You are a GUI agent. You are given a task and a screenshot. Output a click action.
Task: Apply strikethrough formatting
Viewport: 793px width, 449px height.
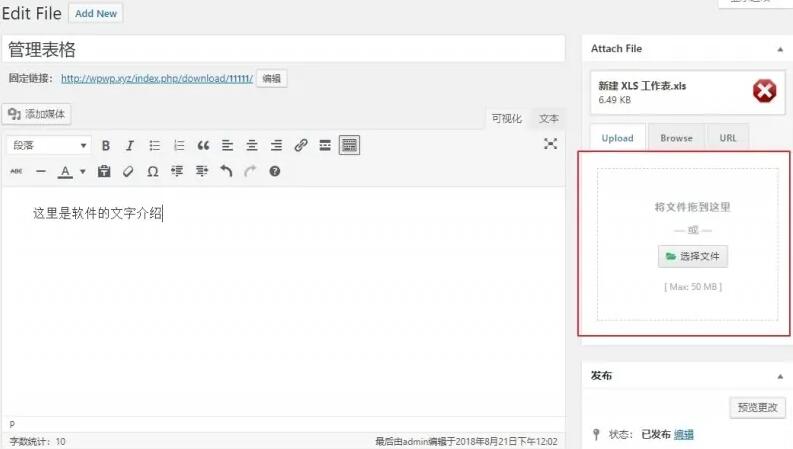coord(16,171)
